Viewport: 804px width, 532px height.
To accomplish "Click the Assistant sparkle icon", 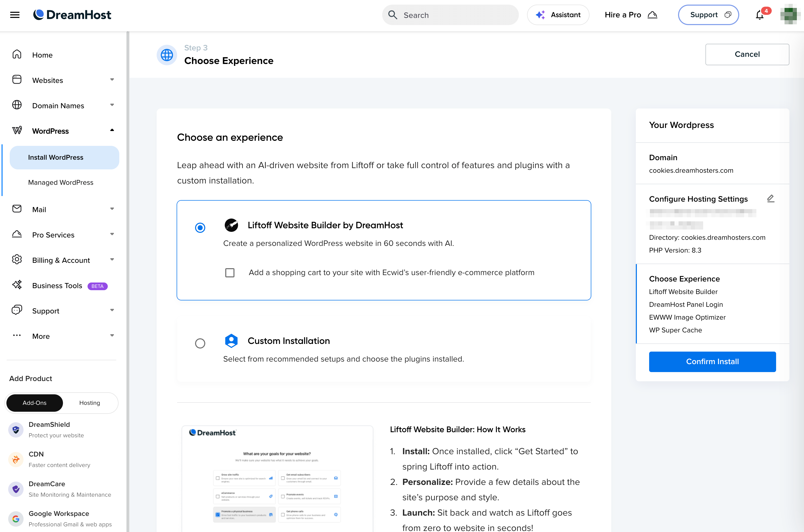I will pos(540,15).
